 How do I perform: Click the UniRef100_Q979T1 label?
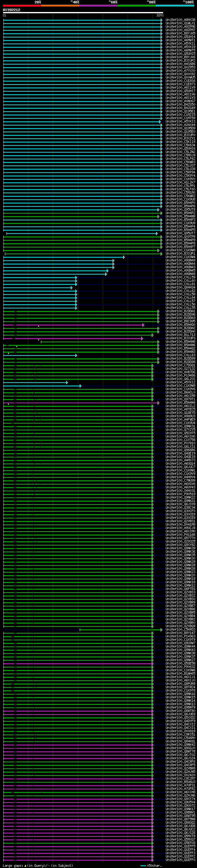[180, 399]
